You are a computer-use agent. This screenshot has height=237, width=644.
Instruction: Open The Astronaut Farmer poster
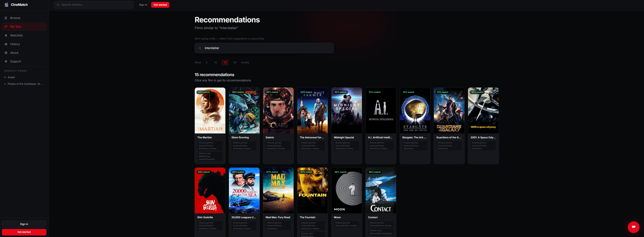(312, 110)
